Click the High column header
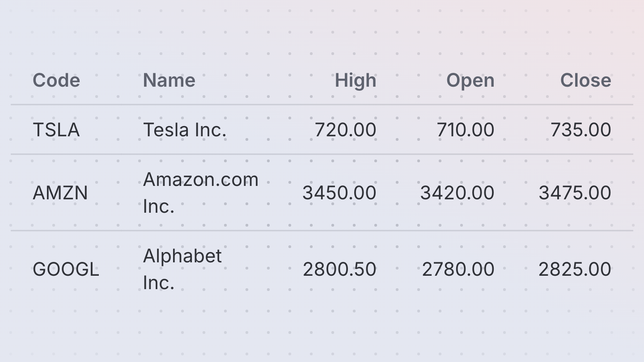The image size is (644, 362). (x=356, y=81)
